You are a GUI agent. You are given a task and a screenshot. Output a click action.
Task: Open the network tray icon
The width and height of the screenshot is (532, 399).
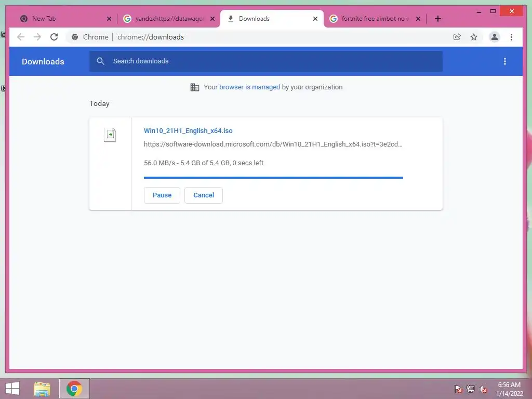[x=471, y=389]
